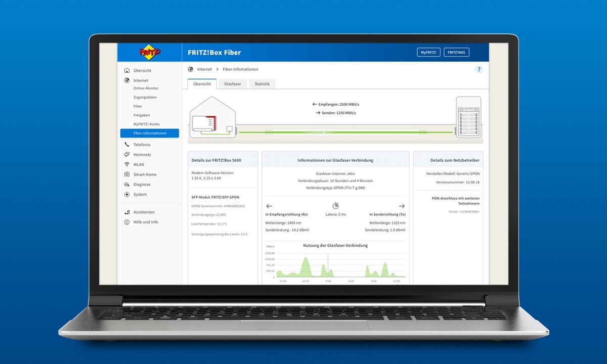Open the MyFRITZ! button

click(x=428, y=52)
